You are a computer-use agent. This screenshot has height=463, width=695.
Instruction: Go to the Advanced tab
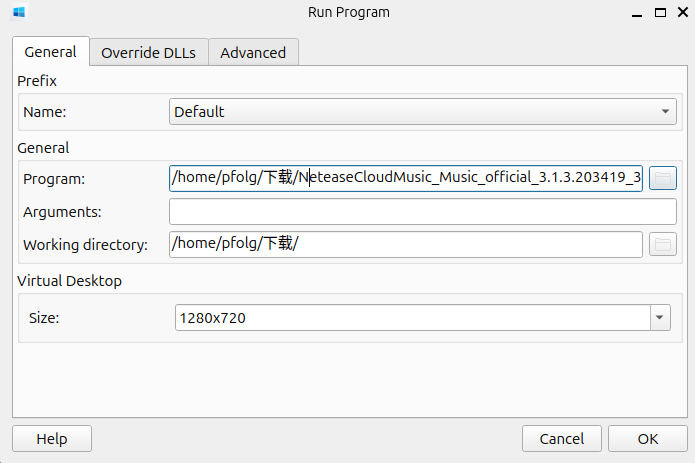(x=253, y=53)
